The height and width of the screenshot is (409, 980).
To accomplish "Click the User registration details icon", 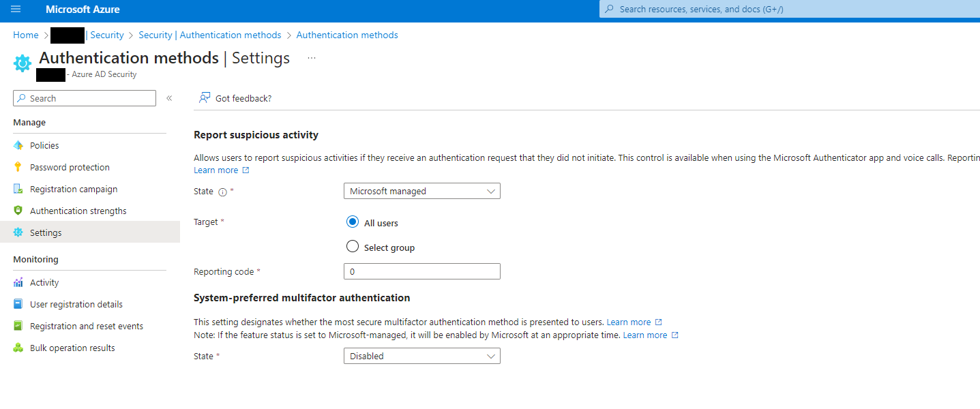I will [x=18, y=304].
